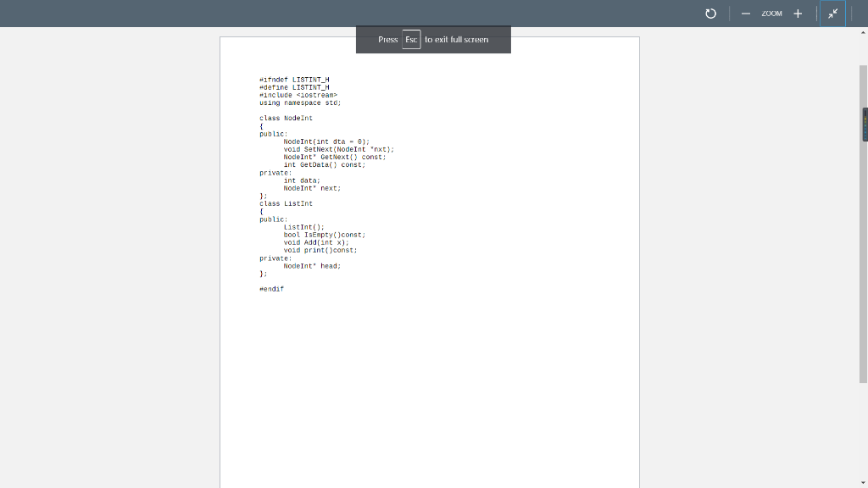
Task: Click the '#endif' directive
Action: pyautogui.click(x=271, y=289)
